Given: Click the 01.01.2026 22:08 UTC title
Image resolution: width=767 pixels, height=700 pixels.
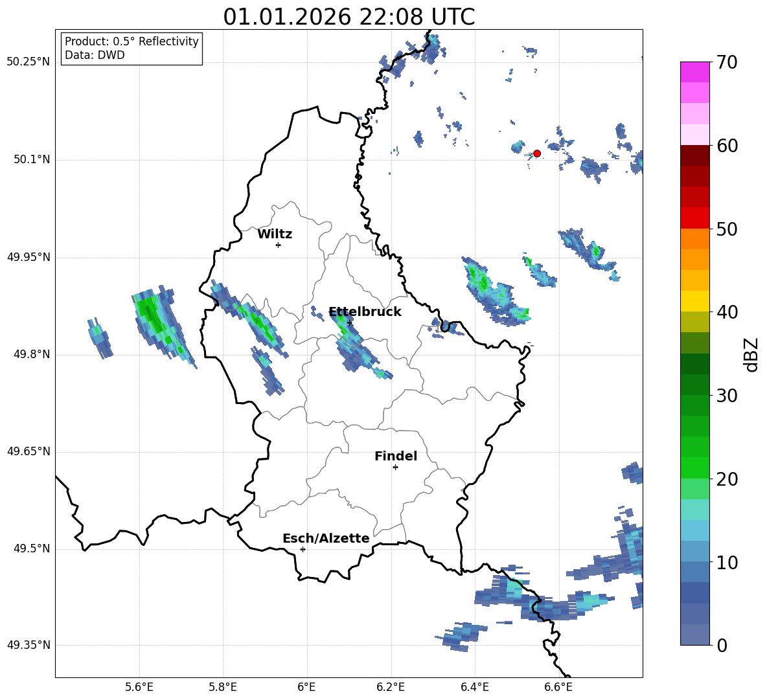Looking at the screenshot, I should click(x=349, y=17).
